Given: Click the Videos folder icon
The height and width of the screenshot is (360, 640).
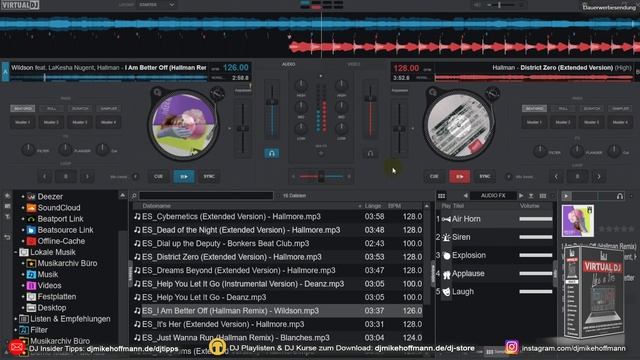Looking at the screenshot, I should (31, 286).
